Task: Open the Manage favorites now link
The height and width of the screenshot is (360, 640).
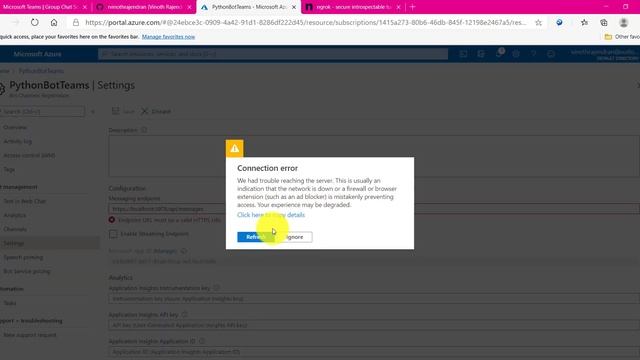Action: pyautogui.click(x=168, y=37)
